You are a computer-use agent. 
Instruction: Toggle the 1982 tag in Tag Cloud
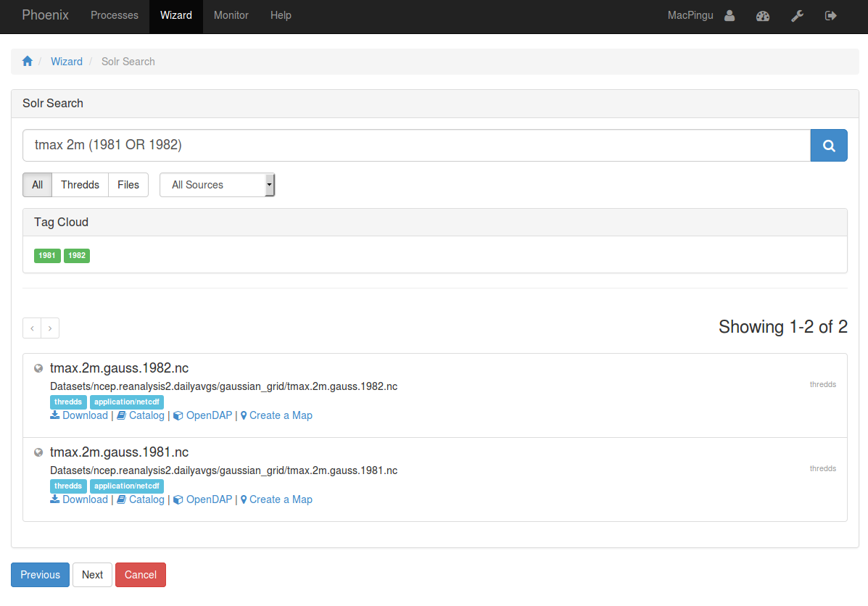click(x=77, y=256)
